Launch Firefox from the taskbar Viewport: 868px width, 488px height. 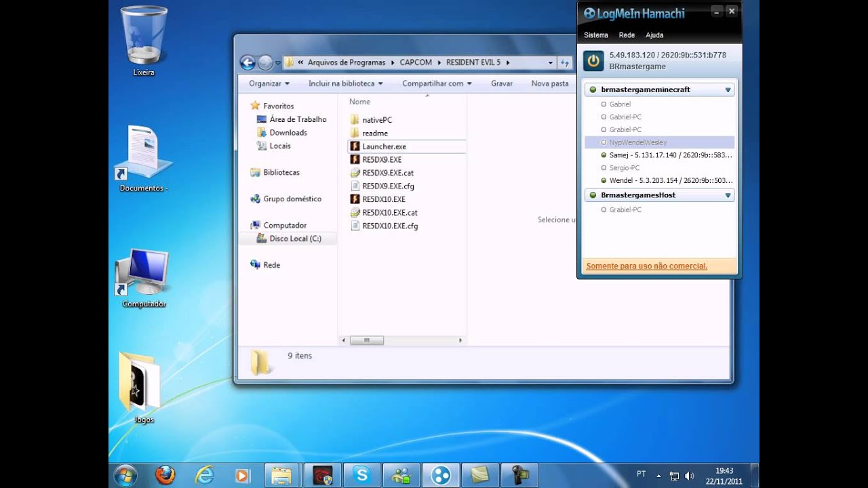click(x=165, y=474)
